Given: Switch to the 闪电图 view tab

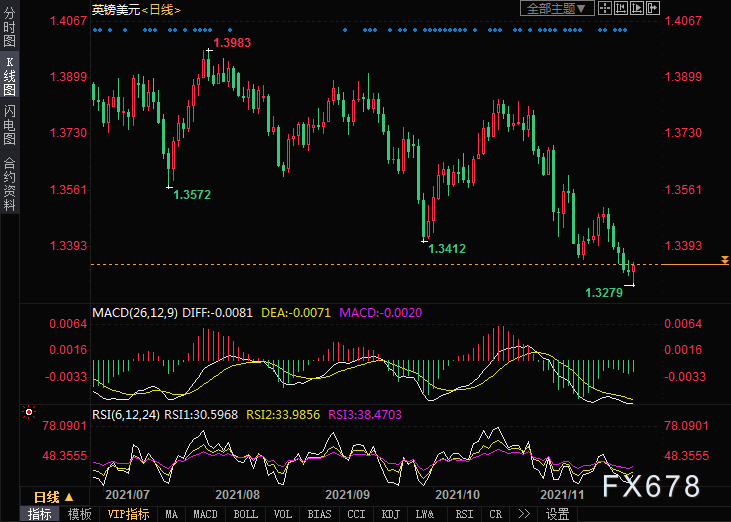Looking at the screenshot, I should [9, 124].
